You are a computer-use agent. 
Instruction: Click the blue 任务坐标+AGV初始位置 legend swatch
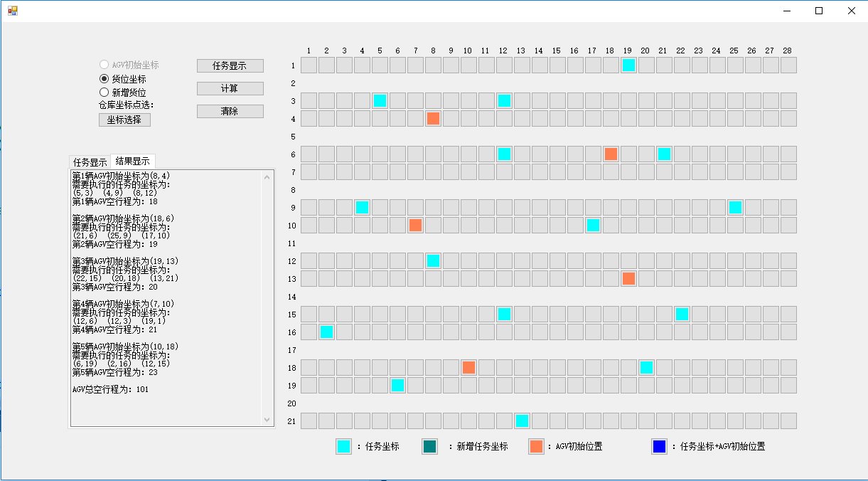(659, 447)
